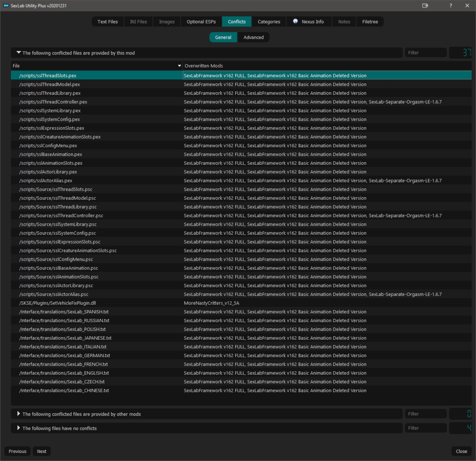Select the /scripts/sslExpressionSlots.pex row
This screenshot has width=476, height=461.
(241, 128)
